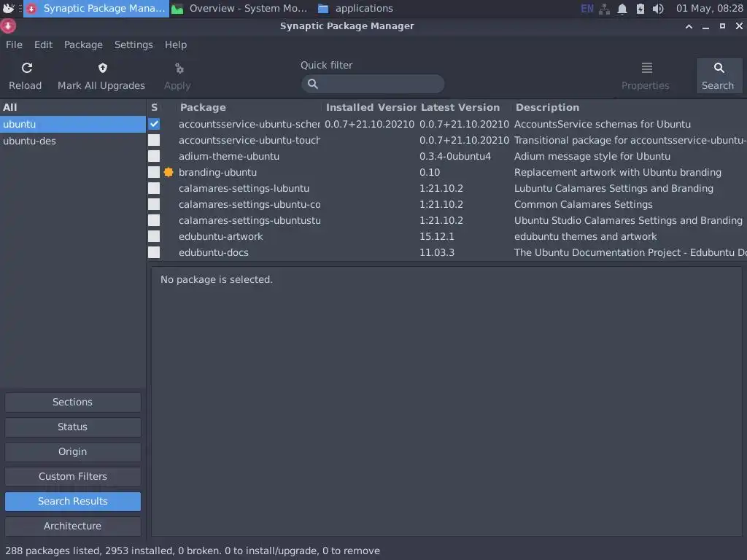Screen dimensions: 747x560
Task: Click the Sections filter button
Action: point(72,402)
